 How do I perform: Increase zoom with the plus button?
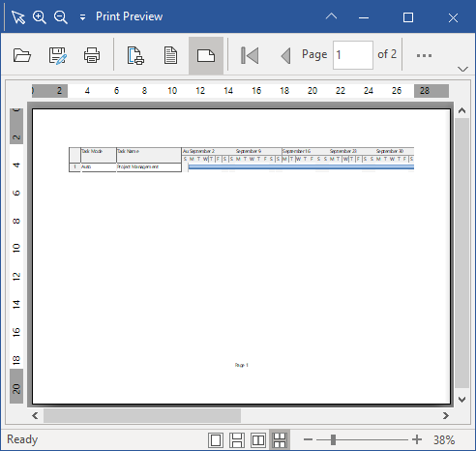coord(417,439)
